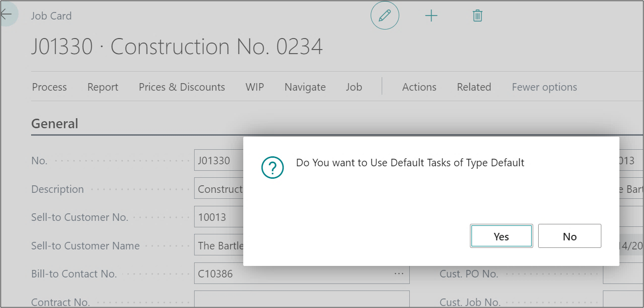Click the Contract No. input field
Screen dimensions: 644x308
coord(301,301)
